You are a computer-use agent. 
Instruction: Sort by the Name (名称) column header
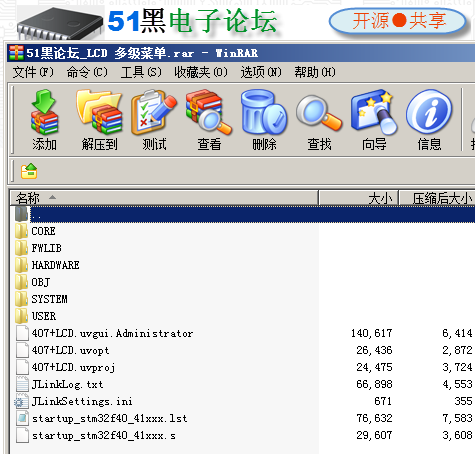[x=164, y=198]
